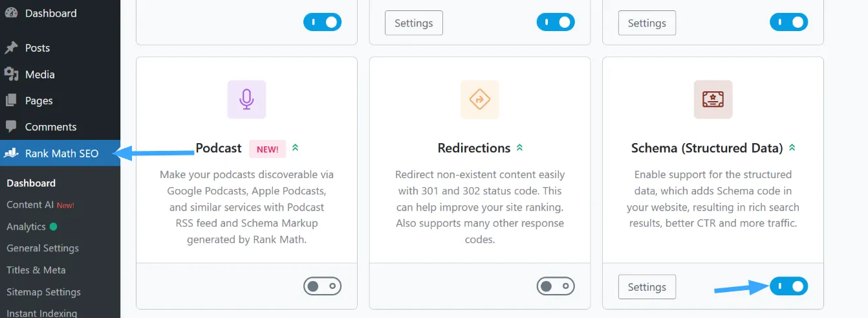868x318 pixels.
Task: Open Sitemap Settings in sidebar
Action: pyautogui.click(x=43, y=292)
